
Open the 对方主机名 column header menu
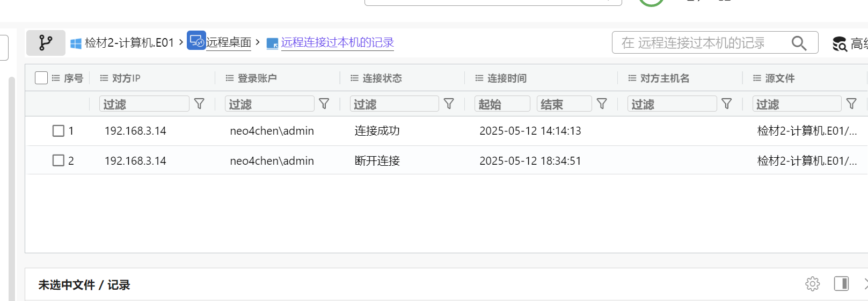click(632, 78)
